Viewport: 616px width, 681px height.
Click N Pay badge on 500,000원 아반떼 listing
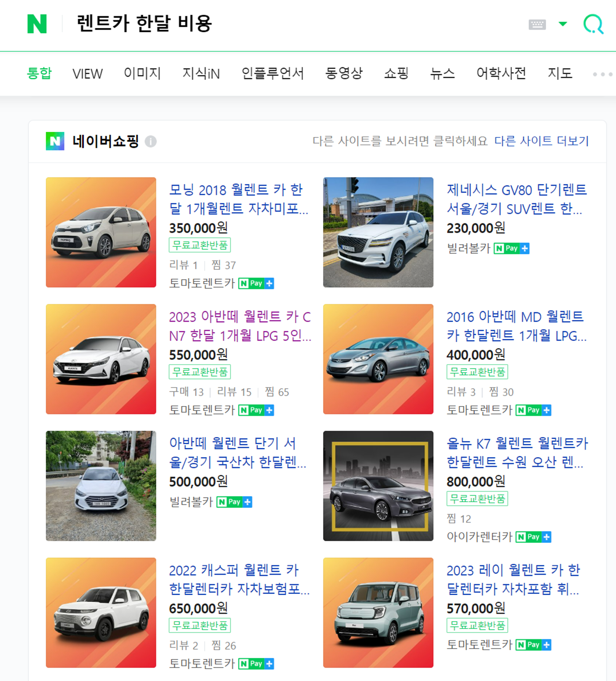click(234, 502)
